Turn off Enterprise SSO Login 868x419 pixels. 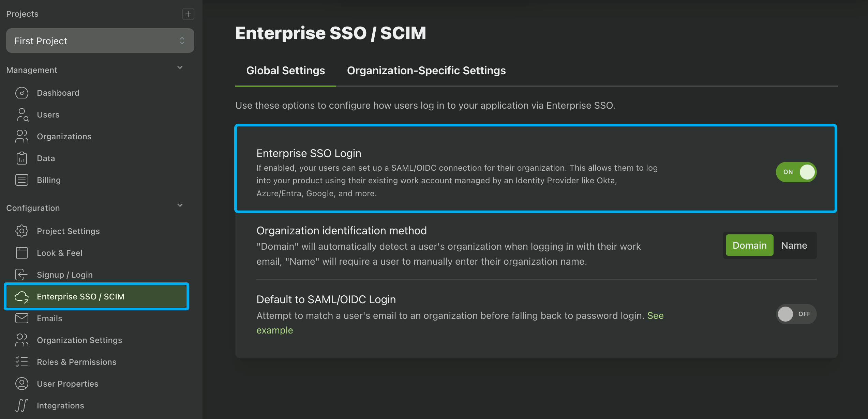point(796,172)
